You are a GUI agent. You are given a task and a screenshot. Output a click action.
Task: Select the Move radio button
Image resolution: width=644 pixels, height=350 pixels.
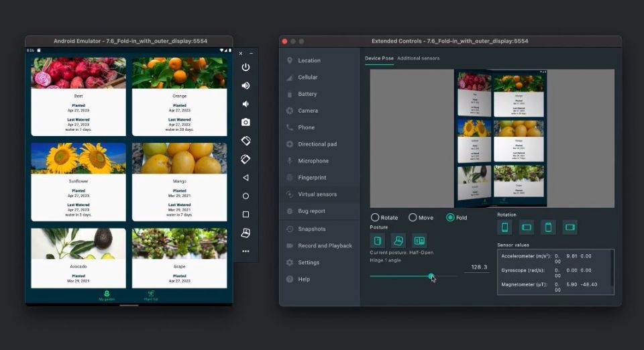tap(413, 218)
